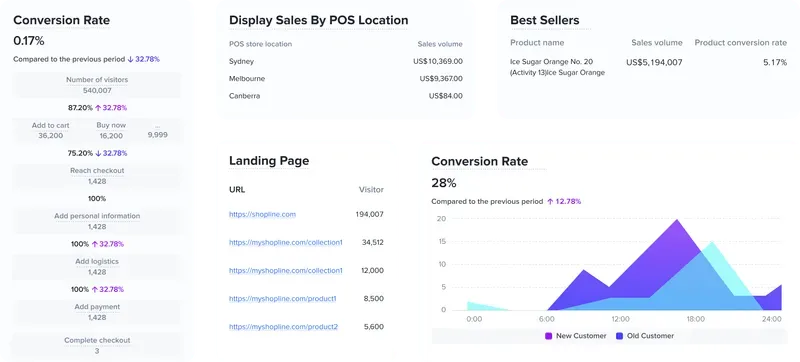Click the 8,500 visitor count
This screenshot has height=362, width=800.
pos(373,299)
